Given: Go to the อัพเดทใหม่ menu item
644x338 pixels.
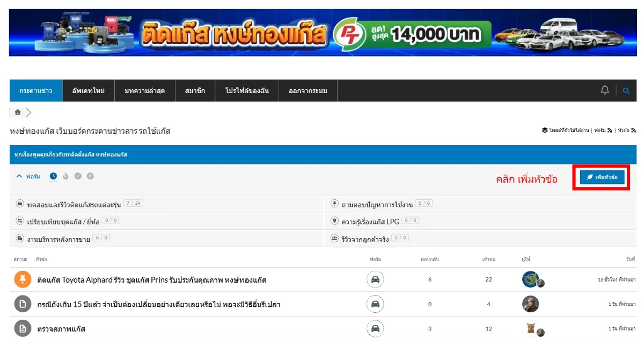Looking at the screenshot, I should [89, 91].
